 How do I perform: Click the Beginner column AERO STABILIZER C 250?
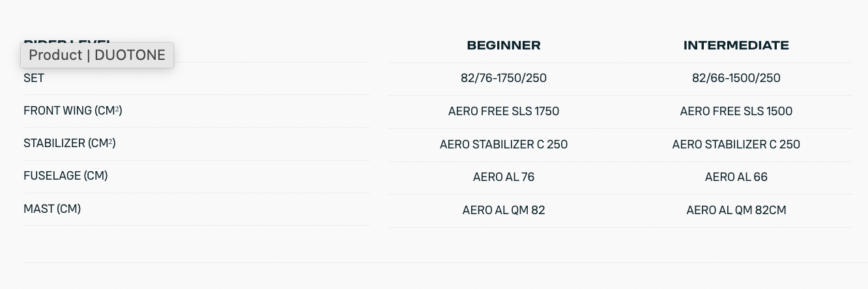coord(503,144)
